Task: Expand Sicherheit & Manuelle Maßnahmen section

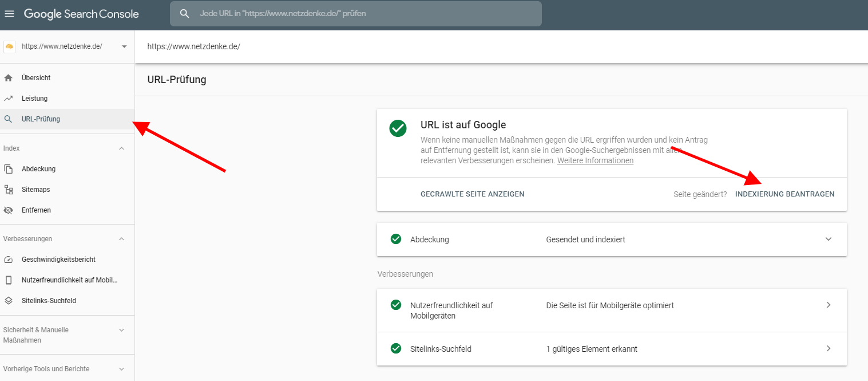Action: (x=121, y=330)
